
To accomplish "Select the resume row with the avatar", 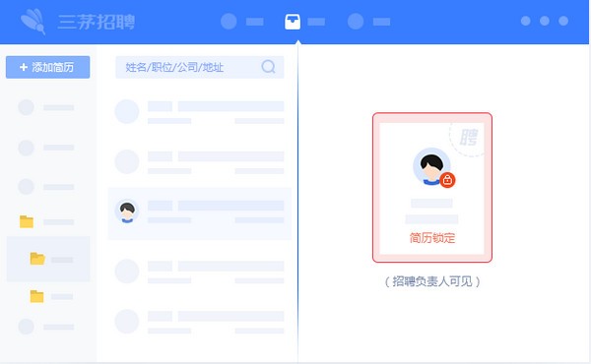I will (x=199, y=213).
